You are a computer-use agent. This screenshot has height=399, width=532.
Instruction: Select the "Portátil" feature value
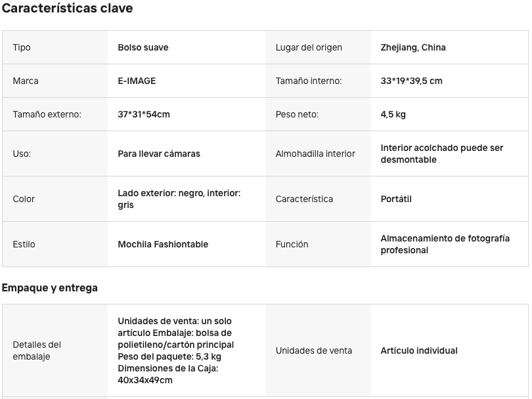[396, 199]
